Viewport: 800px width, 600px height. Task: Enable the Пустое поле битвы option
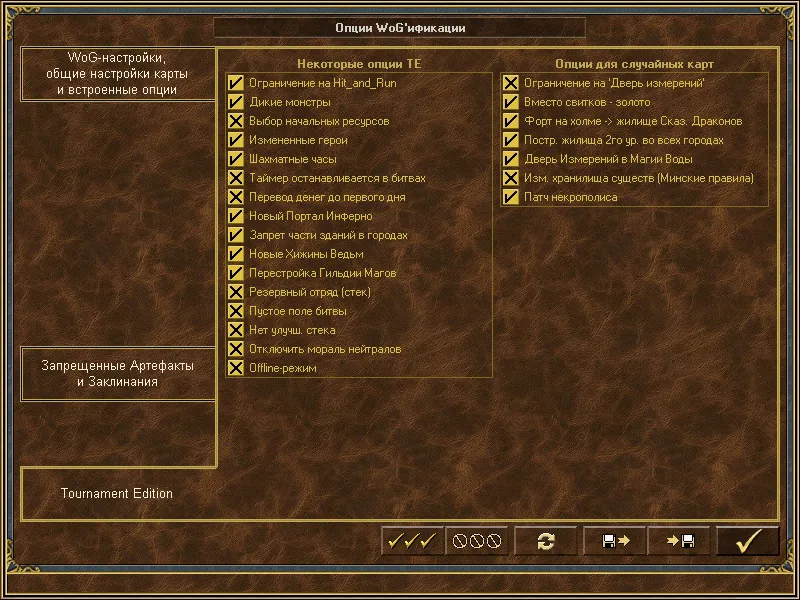tap(236, 311)
